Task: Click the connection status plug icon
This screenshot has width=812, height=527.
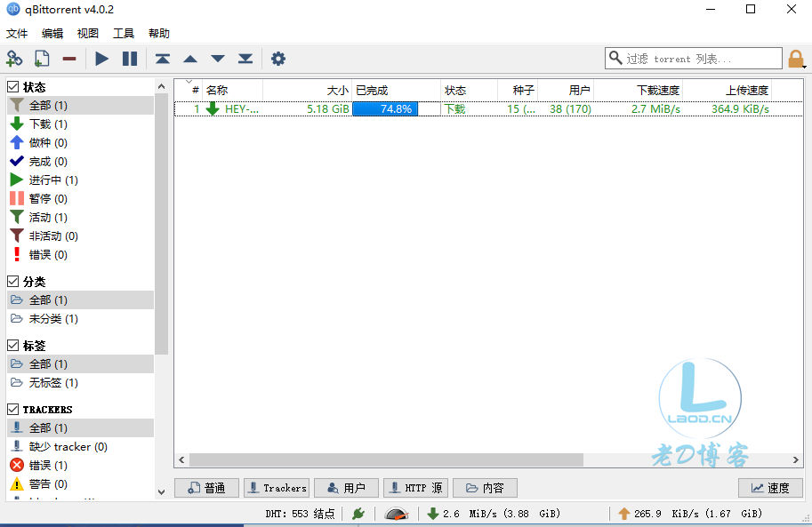Action: tap(358, 514)
